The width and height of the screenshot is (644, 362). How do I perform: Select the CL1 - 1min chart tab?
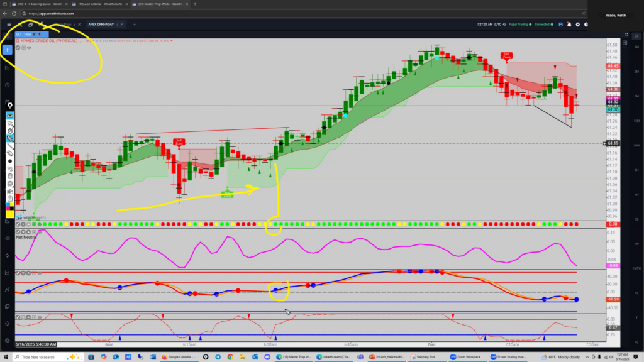[x=32, y=35]
